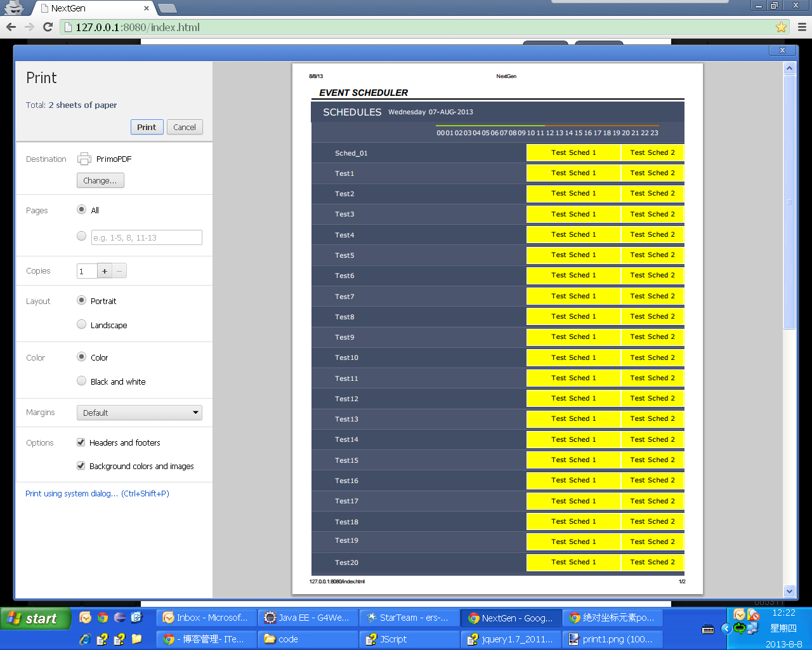Reload the page with the refresh icon
This screenshot has width=812, height=650.
(x=48, y=27)
